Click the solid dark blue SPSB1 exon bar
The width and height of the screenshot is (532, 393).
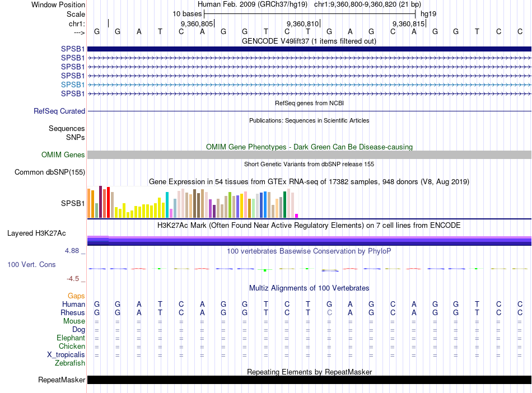pyautogui.click(x=309, y=49)
